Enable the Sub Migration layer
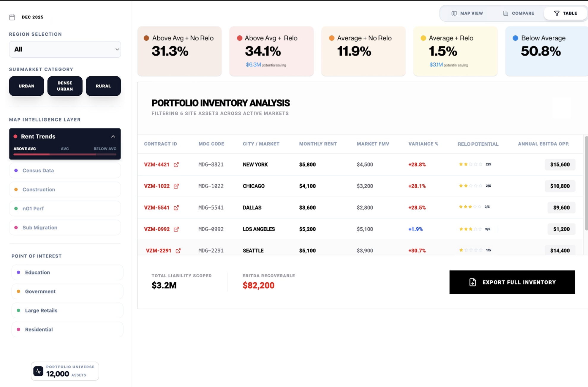The height and width of the screenshot is (387, 588). pyautogui.click(x=65, y=227)
